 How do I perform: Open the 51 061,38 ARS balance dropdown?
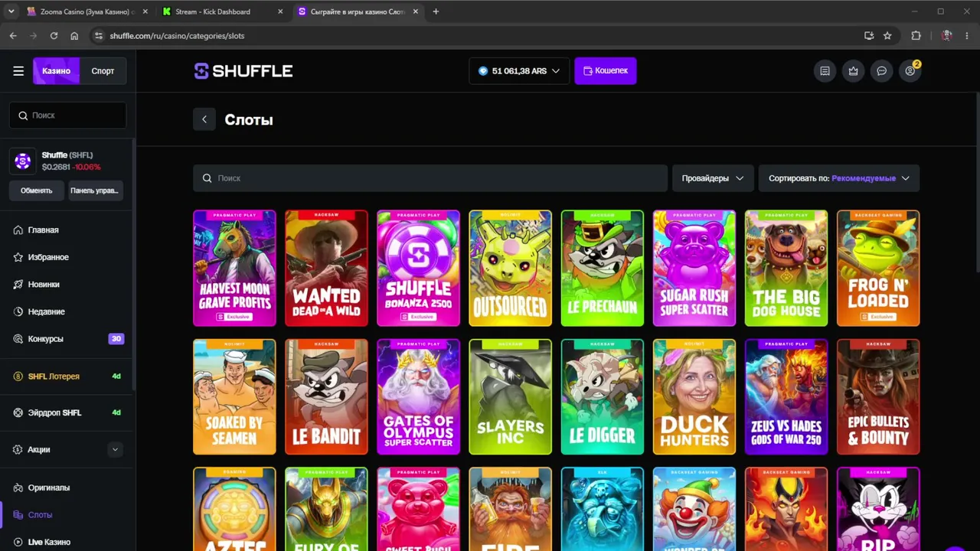pos(519,71)
